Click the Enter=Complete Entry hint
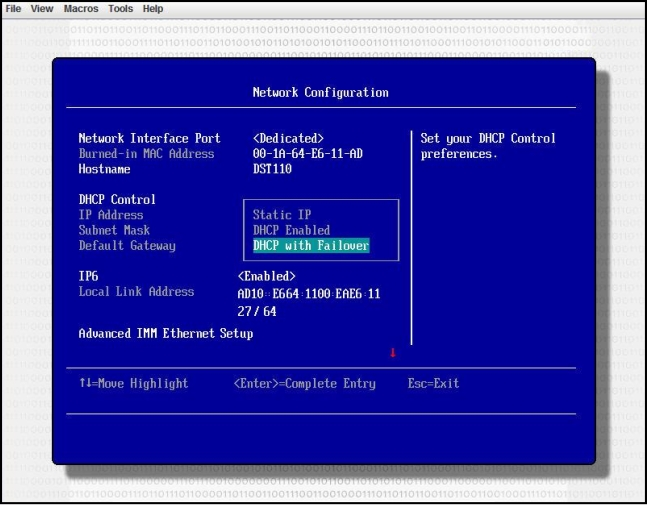The image size is (647, 531). (x=304, y=384)
